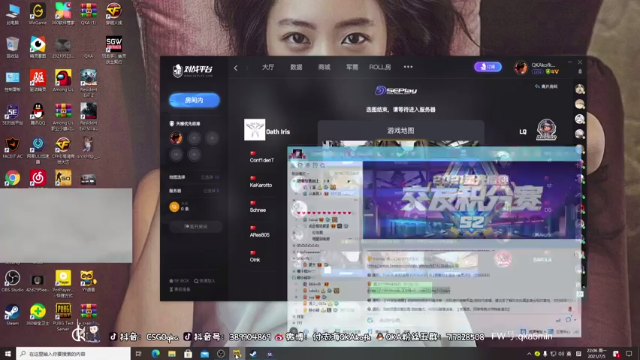
Task: Click the dark pill button below coin balance
Action: point(196,227)
